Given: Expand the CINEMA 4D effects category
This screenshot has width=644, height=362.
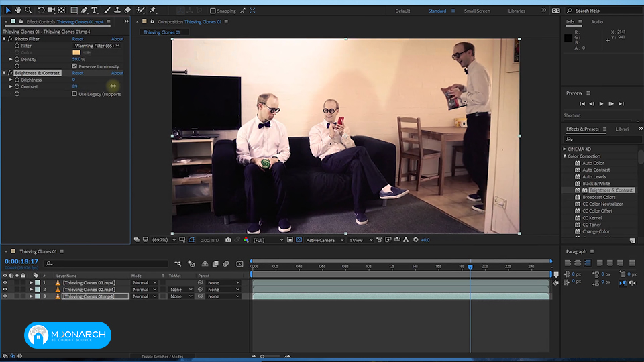Looking at the screenshot, I should tap(565, 149).
